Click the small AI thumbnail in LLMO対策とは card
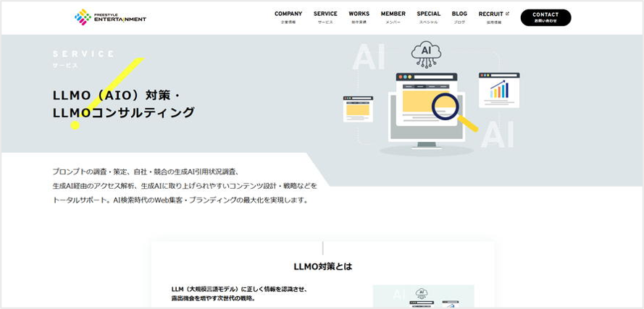 point(424,296)
